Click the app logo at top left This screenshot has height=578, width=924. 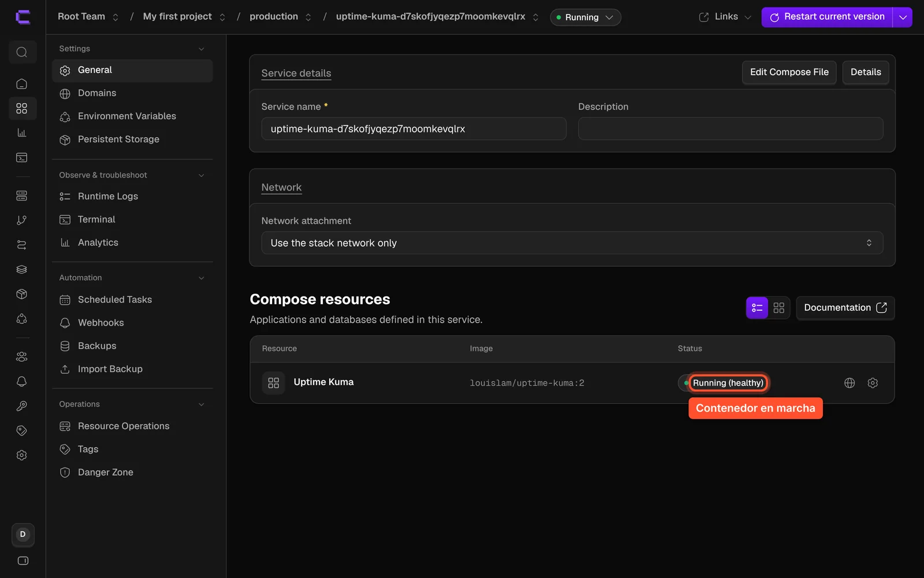pyautogui.click(x=23, y=17)
